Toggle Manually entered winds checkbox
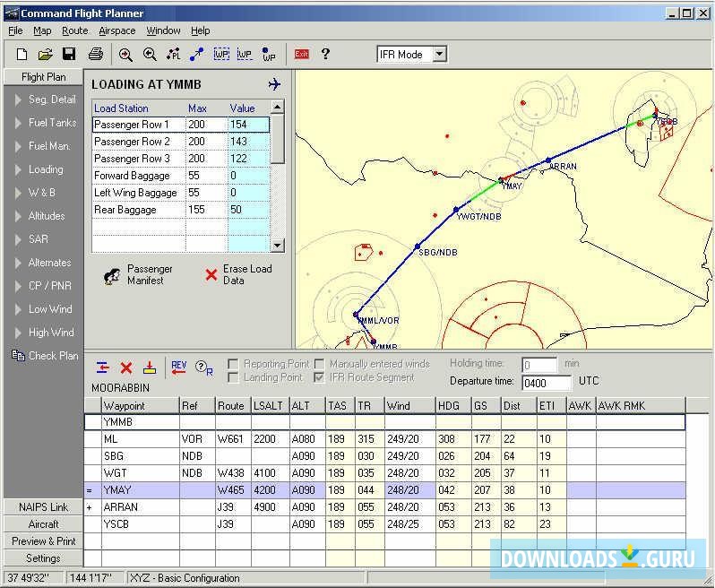This screenshot has height=588, width=715. [320, 364]
